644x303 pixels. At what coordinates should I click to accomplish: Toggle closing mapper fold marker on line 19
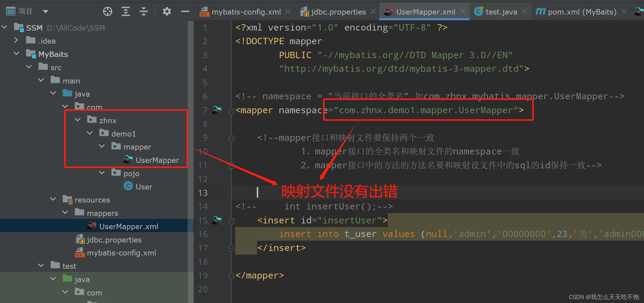click(x=231, y=276)
